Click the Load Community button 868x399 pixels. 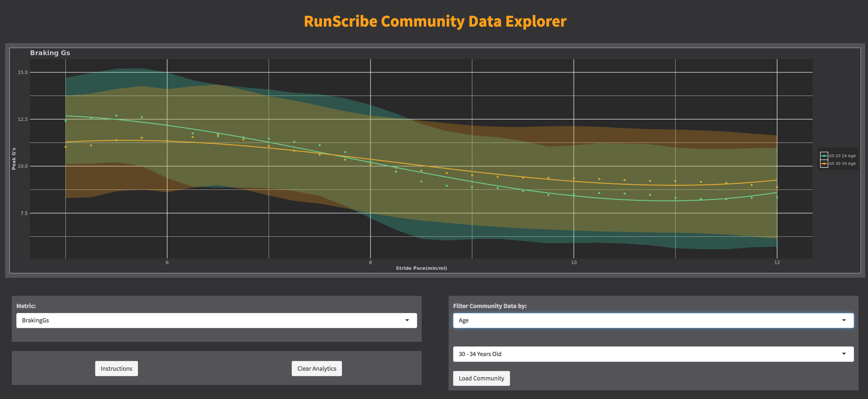pyautogui.click(x=481, y=378)
